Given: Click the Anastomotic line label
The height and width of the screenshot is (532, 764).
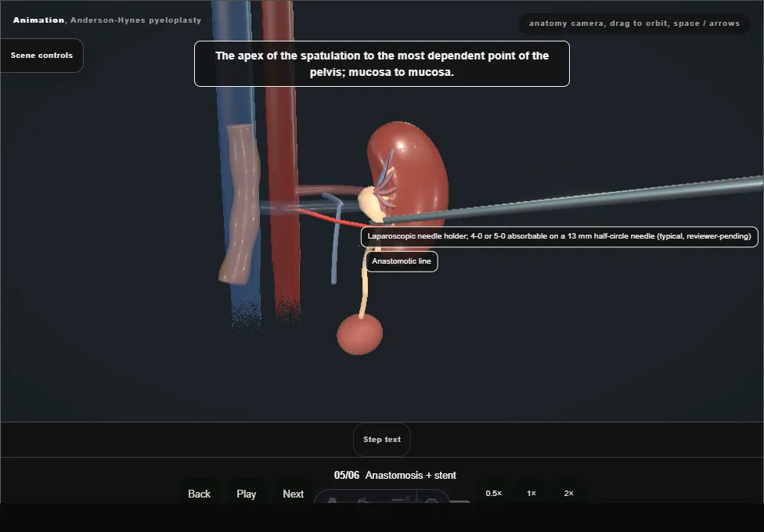Looking at the screenshot, I should click(402, 261).
